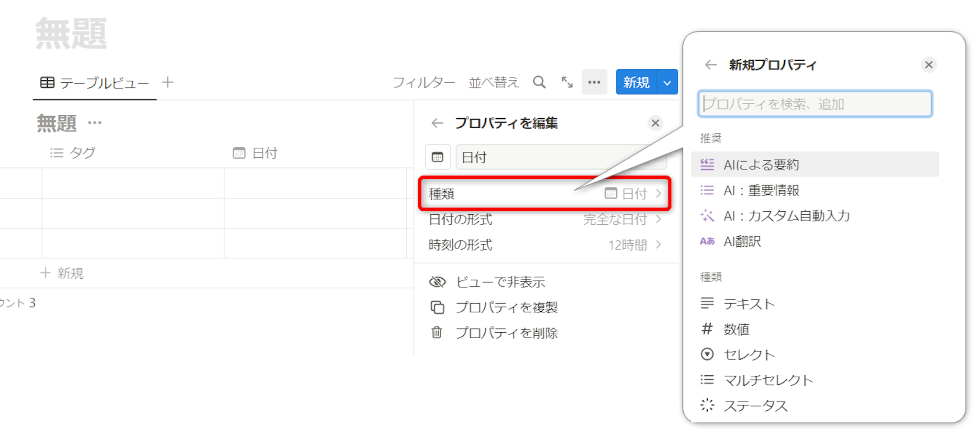This screenshot has height=437, width=980.
Task: Open the 種類 property type selector
Action: tap(545, 194)
